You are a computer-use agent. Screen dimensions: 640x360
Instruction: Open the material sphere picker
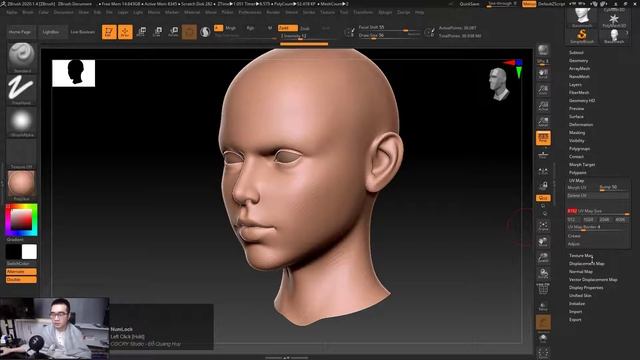[x=21, y=184]
